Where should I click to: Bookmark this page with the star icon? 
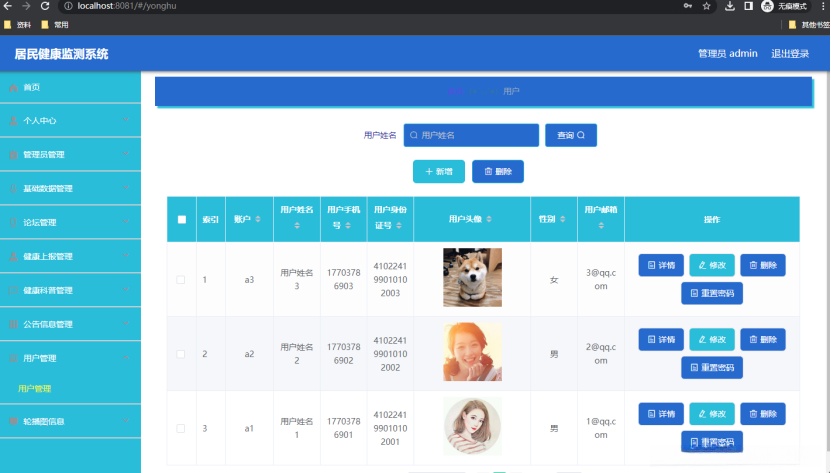pyautogui.click(x=706, y=6)
